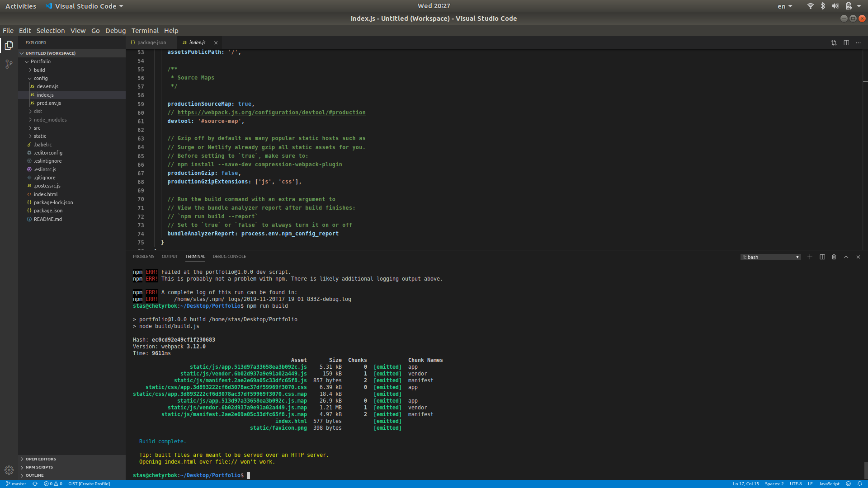Collapse the Untitled (Workspace) section

(72, 53)
